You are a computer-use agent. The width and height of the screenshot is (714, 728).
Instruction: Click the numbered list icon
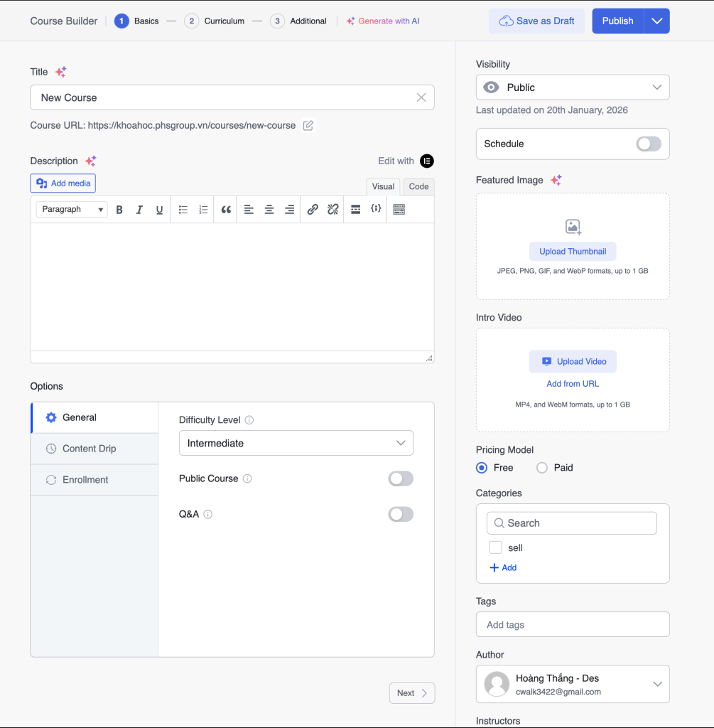(203, 210)
